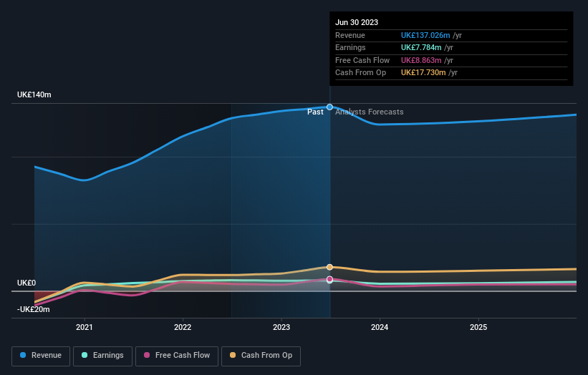Click the 2025 x-axis label
Image resolution: width=588 pixels, height=375 pixels.
coord(478,327)
